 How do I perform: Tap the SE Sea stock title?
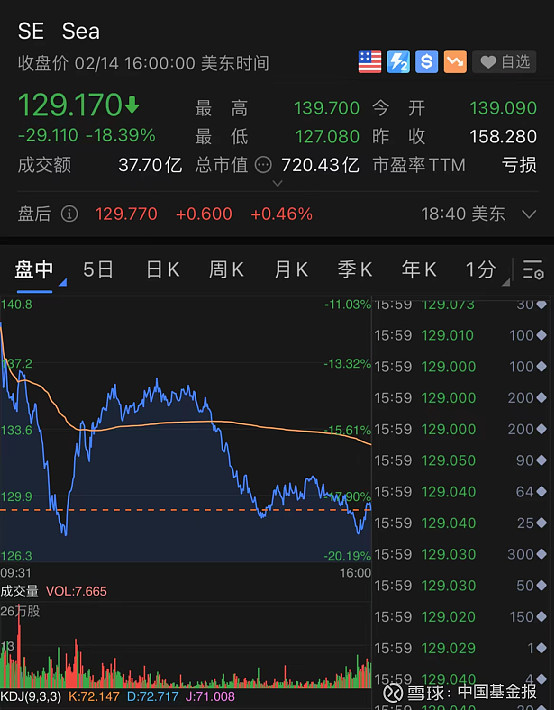pyautogui.click(x=58, y=31)
